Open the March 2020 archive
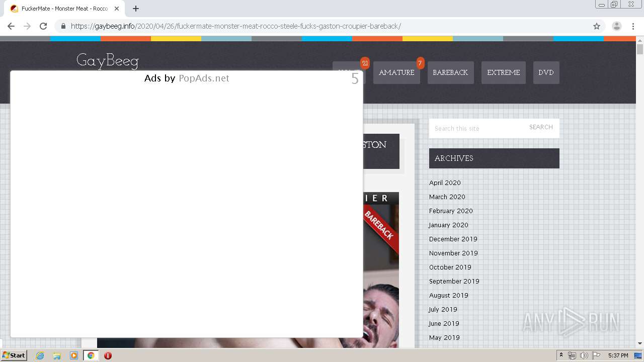The height and width of the screenshot is (362, 644). tap(447, 197)
